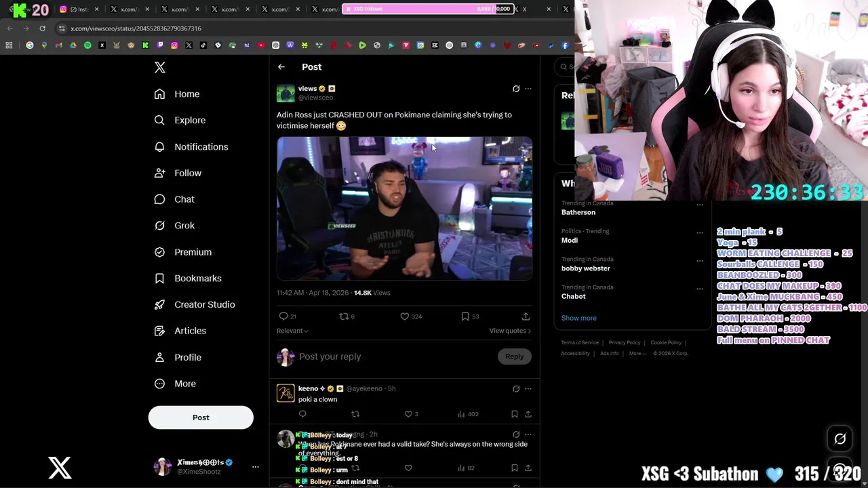Click browser back arrow
The width and height of the screenshot is (868, 488).
9,28
